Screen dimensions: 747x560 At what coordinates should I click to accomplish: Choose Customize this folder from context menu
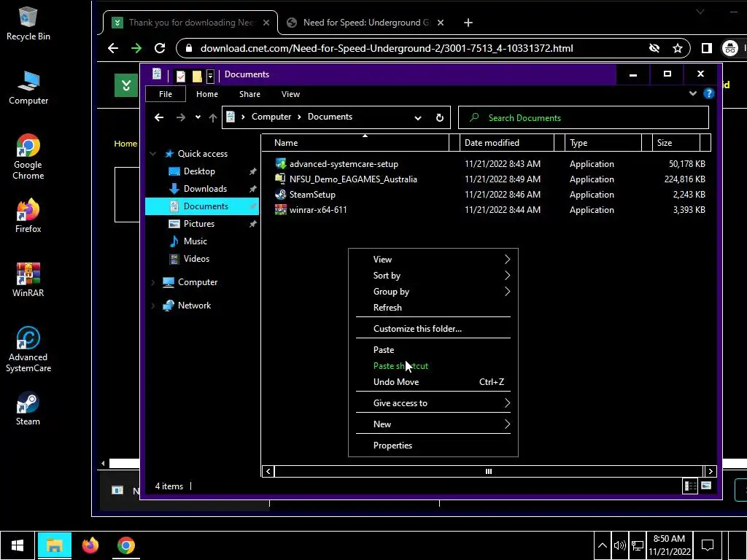(x=433, y=329)
